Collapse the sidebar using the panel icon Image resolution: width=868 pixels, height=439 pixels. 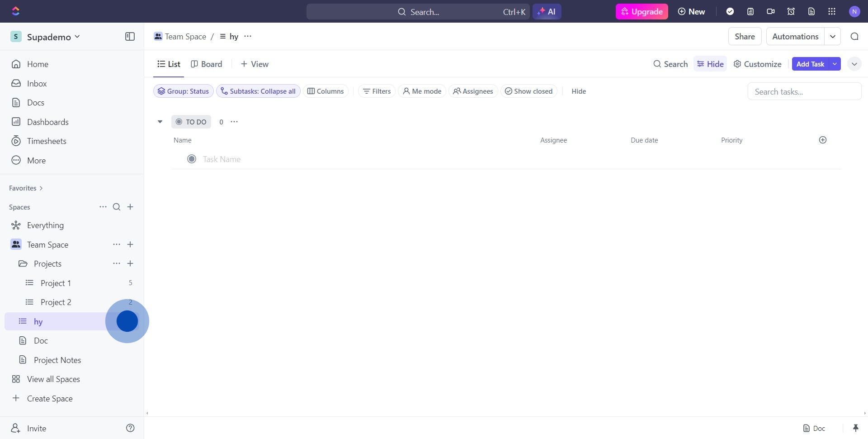click(x=130, y=37)
